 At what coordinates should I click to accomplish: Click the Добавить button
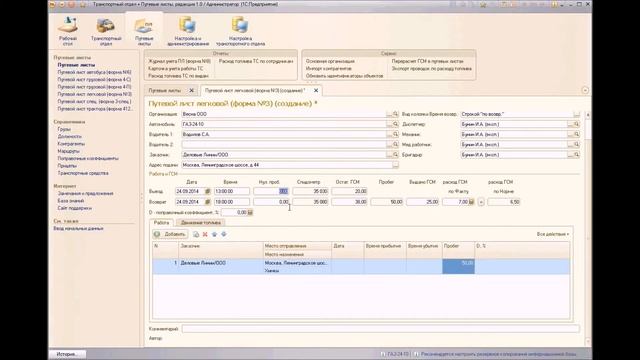(170, 234)
